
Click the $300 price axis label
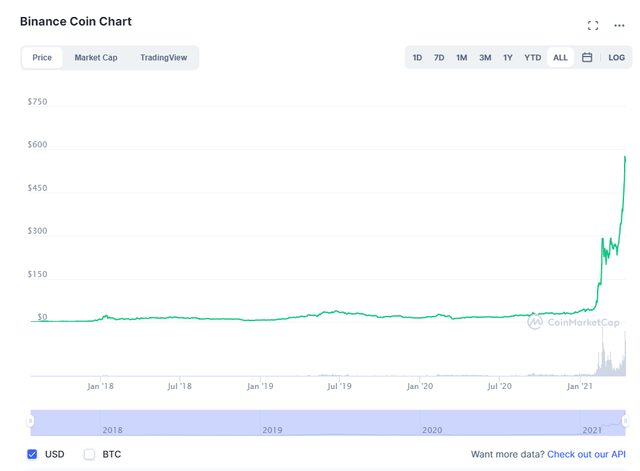coord(38,231)
